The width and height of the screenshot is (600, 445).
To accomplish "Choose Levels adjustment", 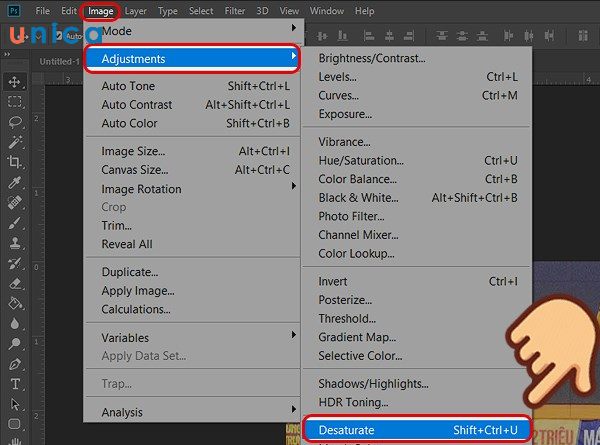I will [417, 77].
